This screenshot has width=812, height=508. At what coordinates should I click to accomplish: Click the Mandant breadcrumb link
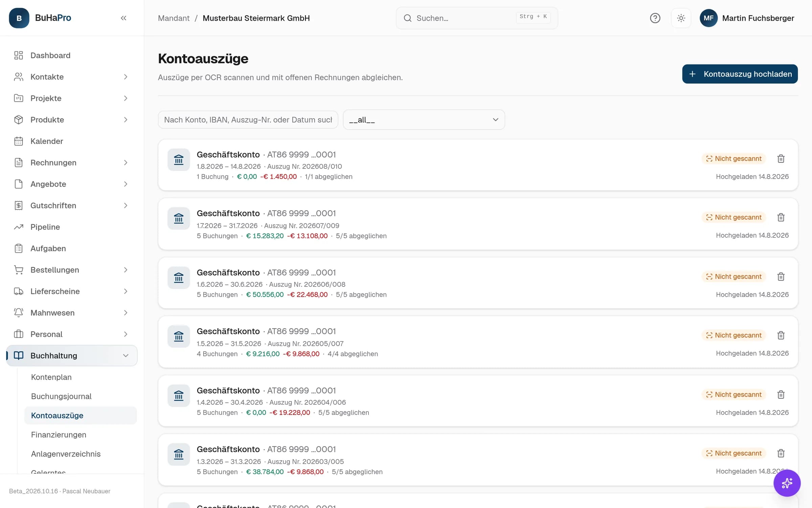pos(174,18)
